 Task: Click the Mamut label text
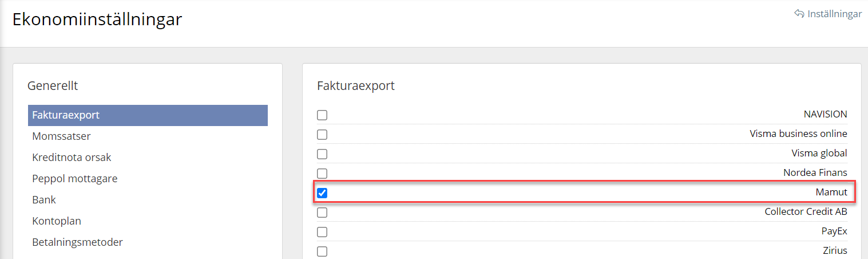pos(831,193)
